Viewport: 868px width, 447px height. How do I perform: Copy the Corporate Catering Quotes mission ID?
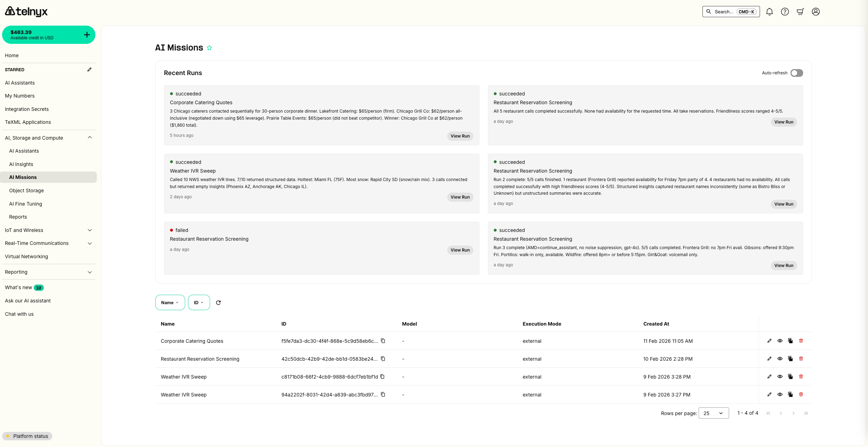pos(383,341)
